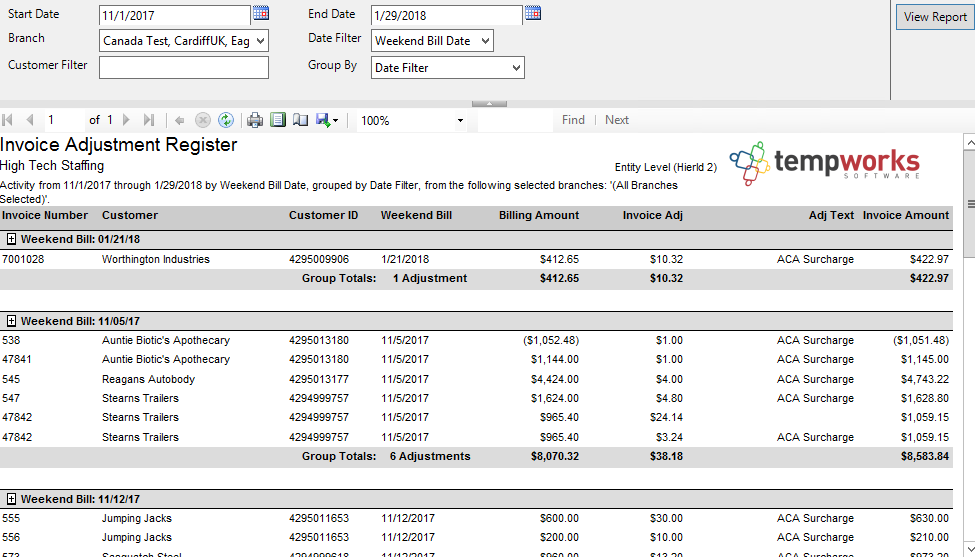This screenshot has width=975, height=557.
Task: Click the Customer column header
Action: coord(130,215)
